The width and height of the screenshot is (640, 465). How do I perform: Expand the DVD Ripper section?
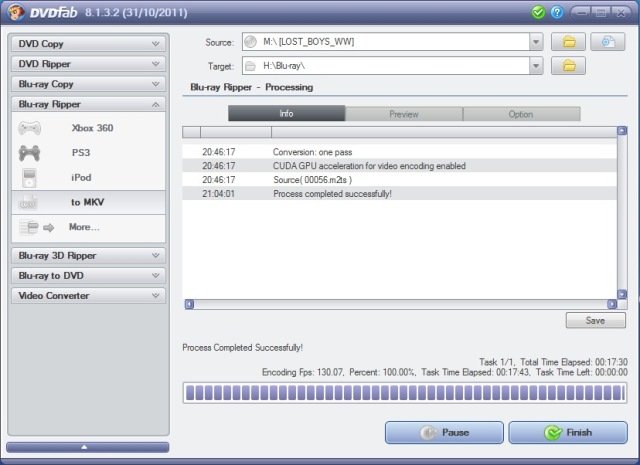point(89,64)
